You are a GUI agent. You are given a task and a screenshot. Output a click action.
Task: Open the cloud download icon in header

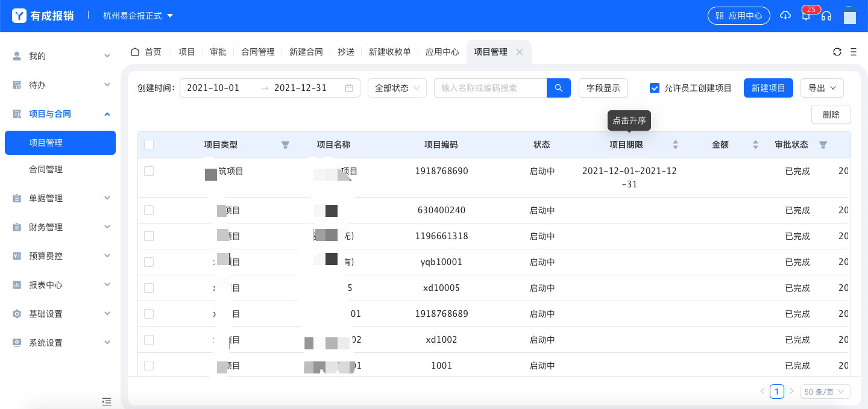tap(785, 16)
